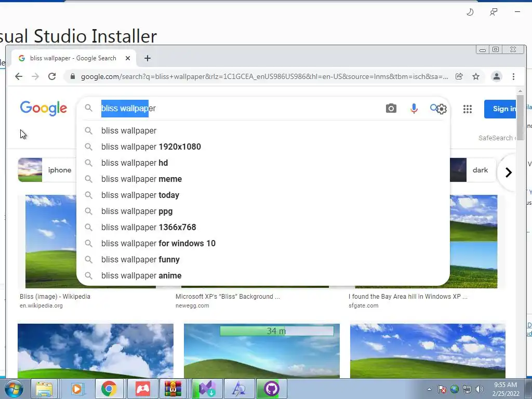
Task: Select the bliss wallpaper Google Search tab
Action: (74, 58)
